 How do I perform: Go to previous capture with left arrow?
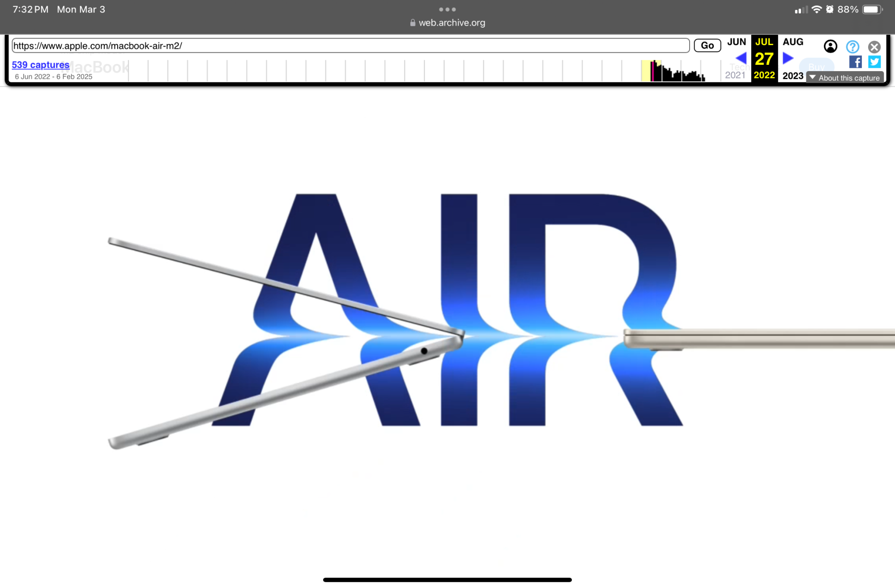click(x=741, y=58)
